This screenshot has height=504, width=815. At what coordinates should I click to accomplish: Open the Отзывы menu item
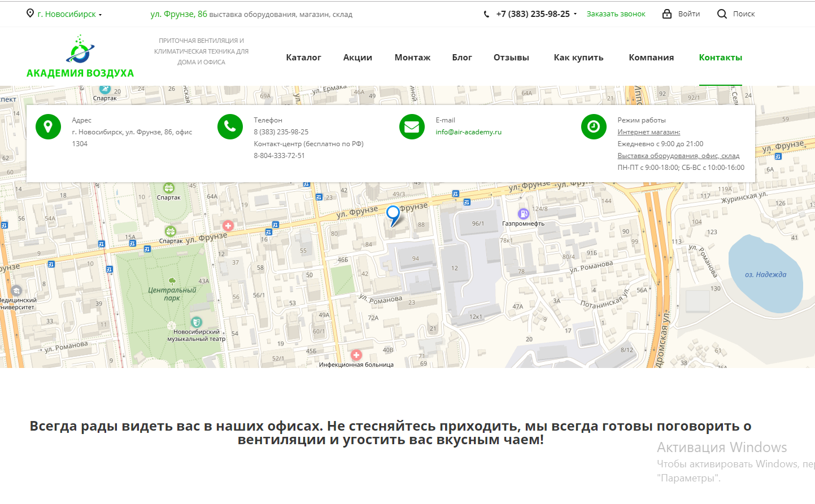pos(511,58)
